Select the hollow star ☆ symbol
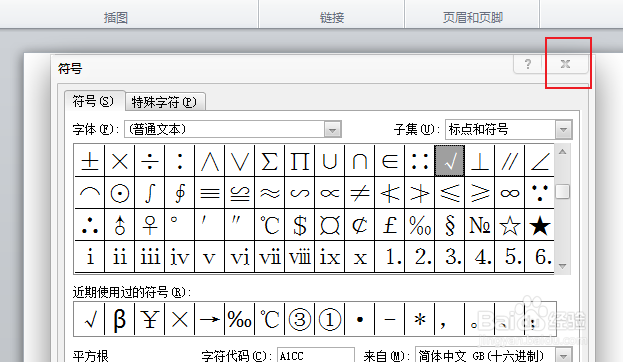The width and height of the screenshot is (623, 362). (x=510, y=225)
